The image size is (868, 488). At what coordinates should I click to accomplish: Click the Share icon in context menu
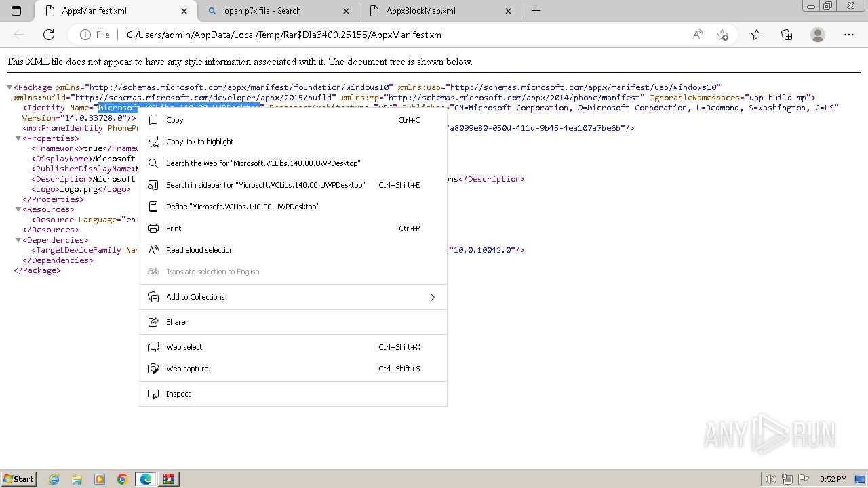pyautogui.click(x=153, y=322)
